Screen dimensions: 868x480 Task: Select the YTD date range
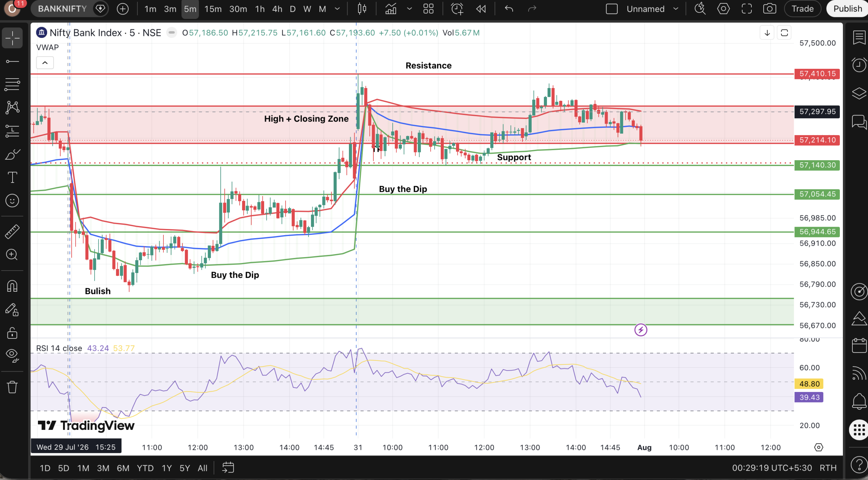145,468
